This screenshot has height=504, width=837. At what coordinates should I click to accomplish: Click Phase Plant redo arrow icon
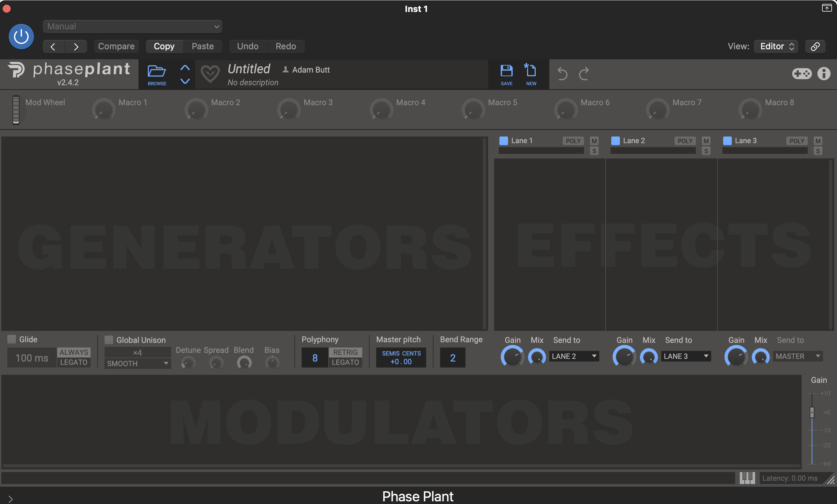[x=583, y=73]
